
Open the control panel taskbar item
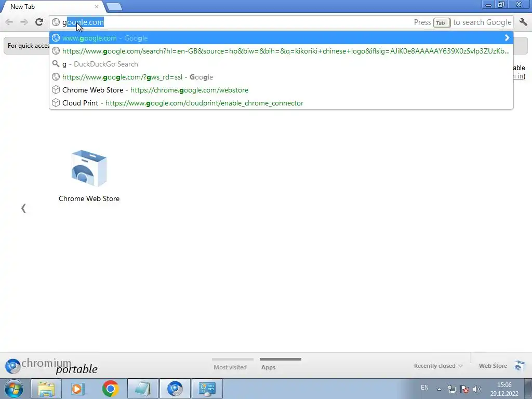(207, 389)
